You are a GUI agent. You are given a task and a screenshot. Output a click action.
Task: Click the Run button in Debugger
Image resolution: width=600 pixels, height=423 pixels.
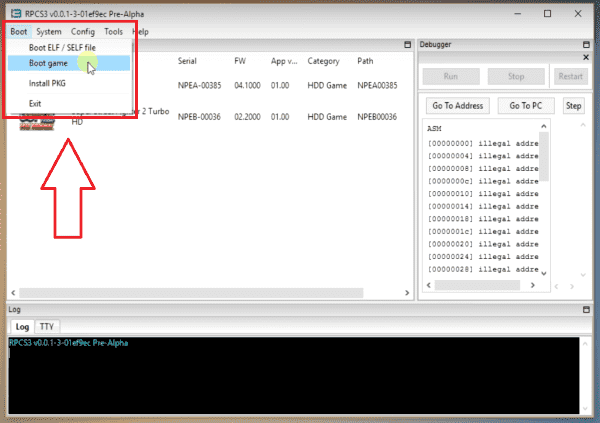click(x=451, y=76)
